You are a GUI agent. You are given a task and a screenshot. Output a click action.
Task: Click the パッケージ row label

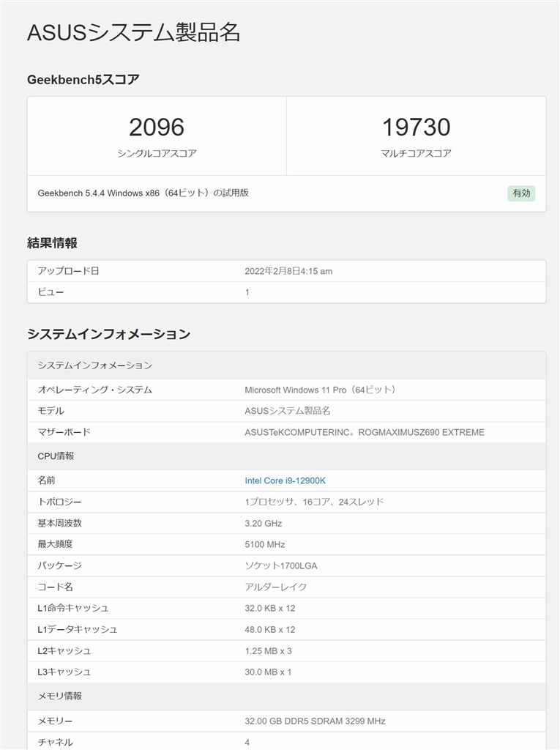pos(60,566)
